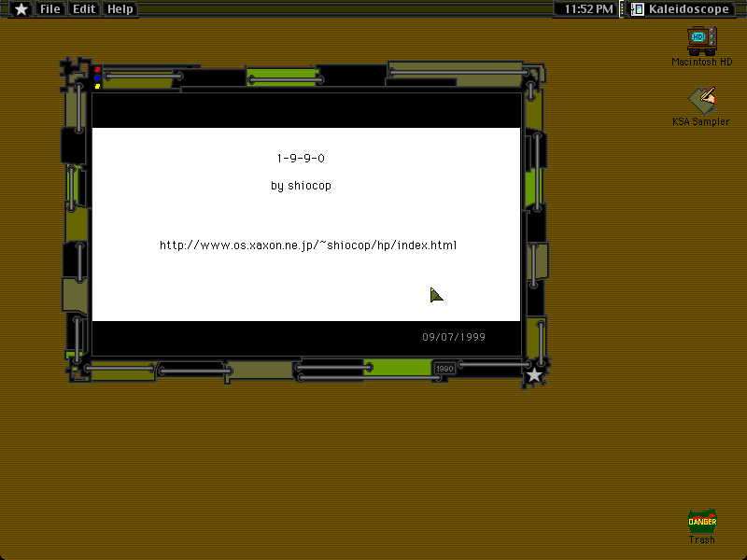
Task: Open the Kaleidoscope application menu
Action: tap(681, 9)
